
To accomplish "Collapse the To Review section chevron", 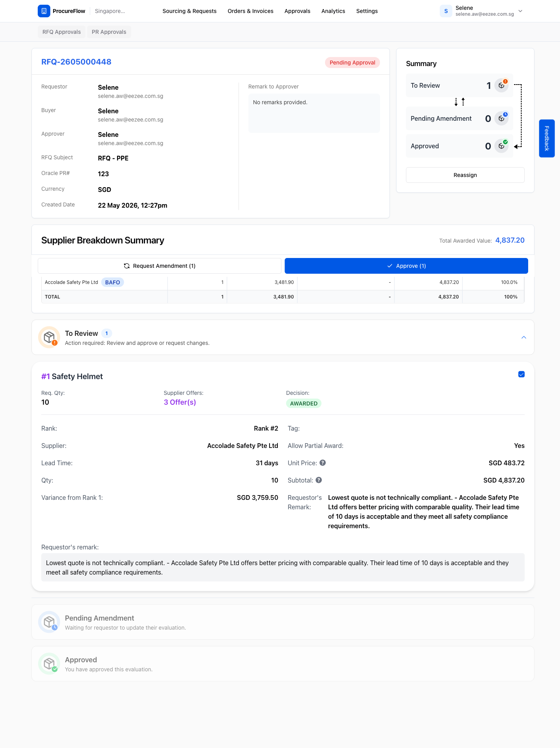I will point(524,337).
